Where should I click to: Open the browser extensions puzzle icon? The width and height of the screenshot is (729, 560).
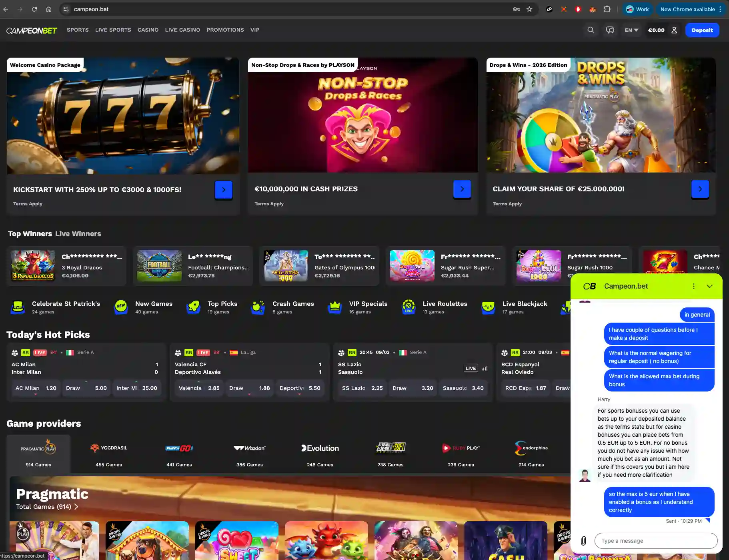click(607, 9)
